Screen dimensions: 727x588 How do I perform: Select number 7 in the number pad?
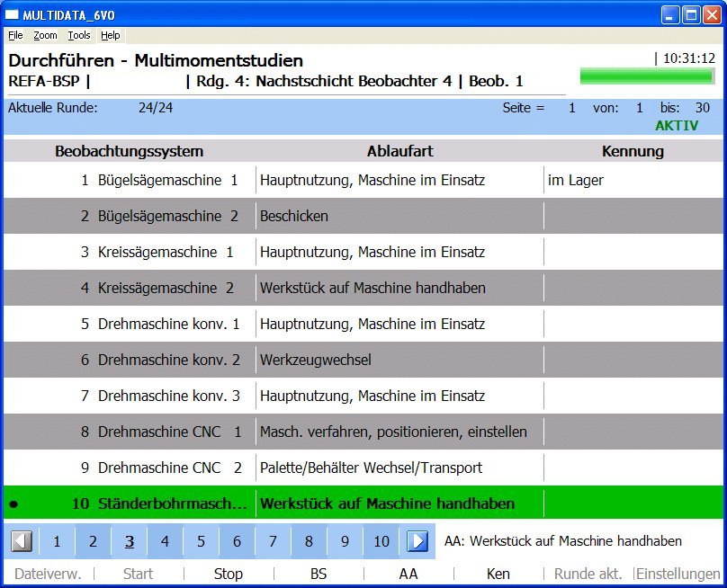click(273, 541)
